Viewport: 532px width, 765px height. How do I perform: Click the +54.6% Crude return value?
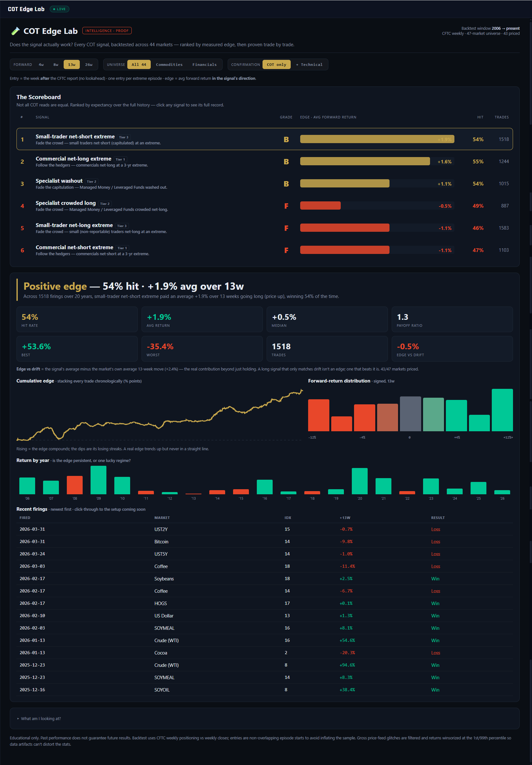pos(347,640)
